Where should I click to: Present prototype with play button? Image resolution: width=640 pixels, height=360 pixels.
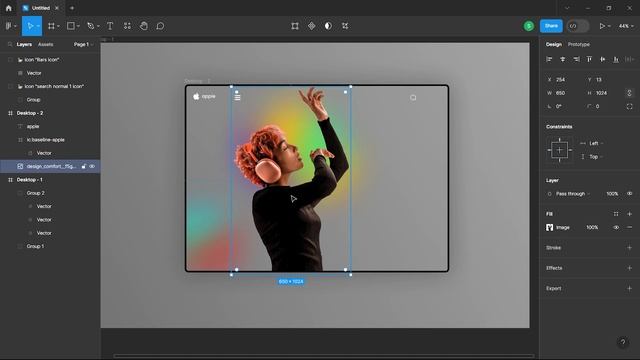pyautogui.click(x=602, y=26)
